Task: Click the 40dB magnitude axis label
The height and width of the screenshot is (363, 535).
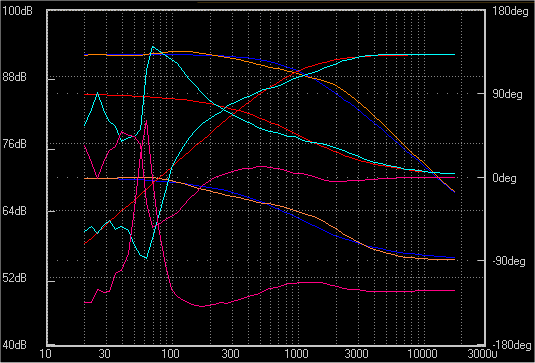Action: [x=14, y=345]
